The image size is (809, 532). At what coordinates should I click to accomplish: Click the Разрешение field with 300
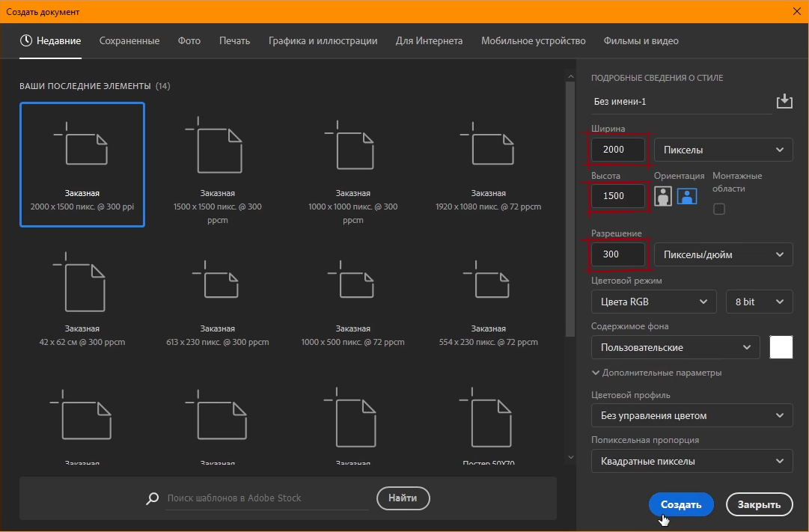tap(618, 254)
